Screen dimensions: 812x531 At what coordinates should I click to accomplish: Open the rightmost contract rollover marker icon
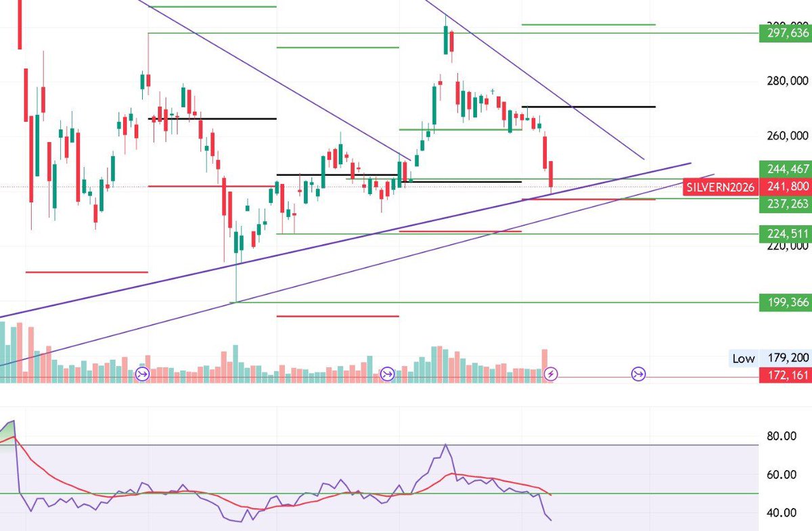click(639, 373)
